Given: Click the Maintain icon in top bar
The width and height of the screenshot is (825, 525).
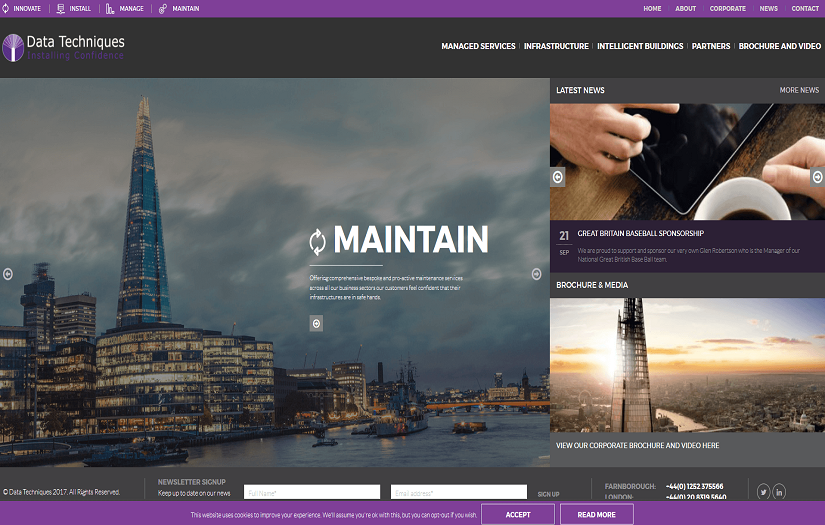Looking at the screenshot, I should pyautogui.click(x=163, y=8).
